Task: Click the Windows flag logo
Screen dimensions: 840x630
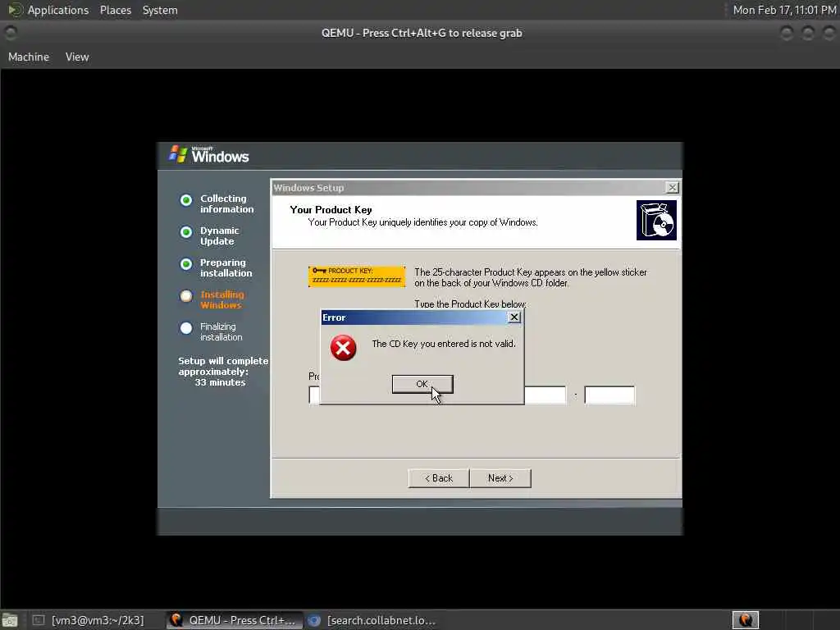Action: [x=178, y=153]
